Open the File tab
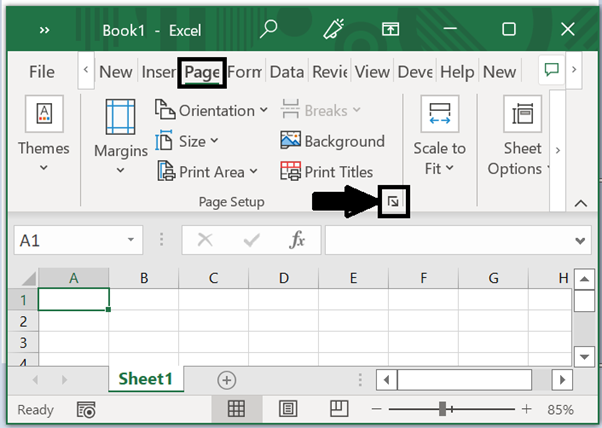 click(x=42, y=72)
